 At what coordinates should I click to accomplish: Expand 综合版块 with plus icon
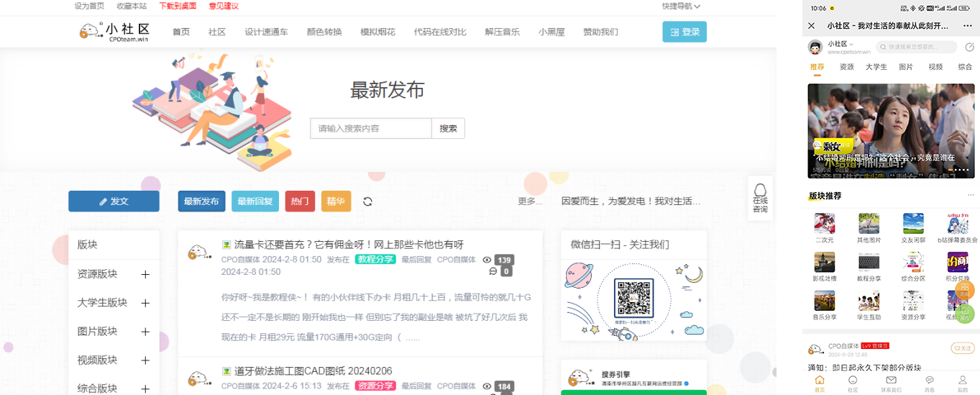coord(145,389)
